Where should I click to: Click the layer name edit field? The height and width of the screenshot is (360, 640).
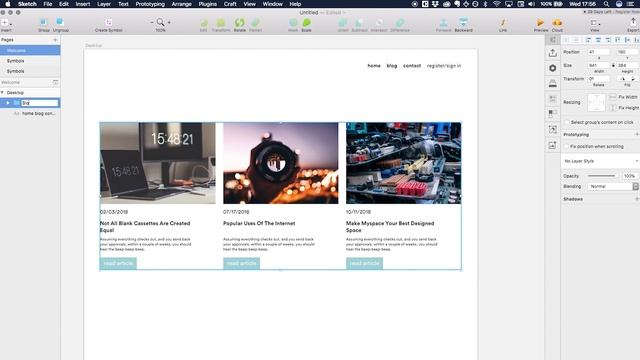coord(40,103)
